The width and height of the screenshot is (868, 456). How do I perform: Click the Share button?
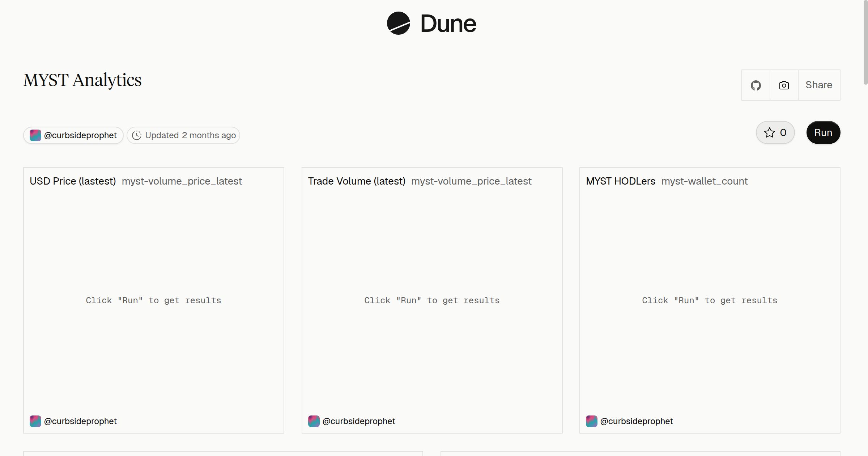point(819,85)
